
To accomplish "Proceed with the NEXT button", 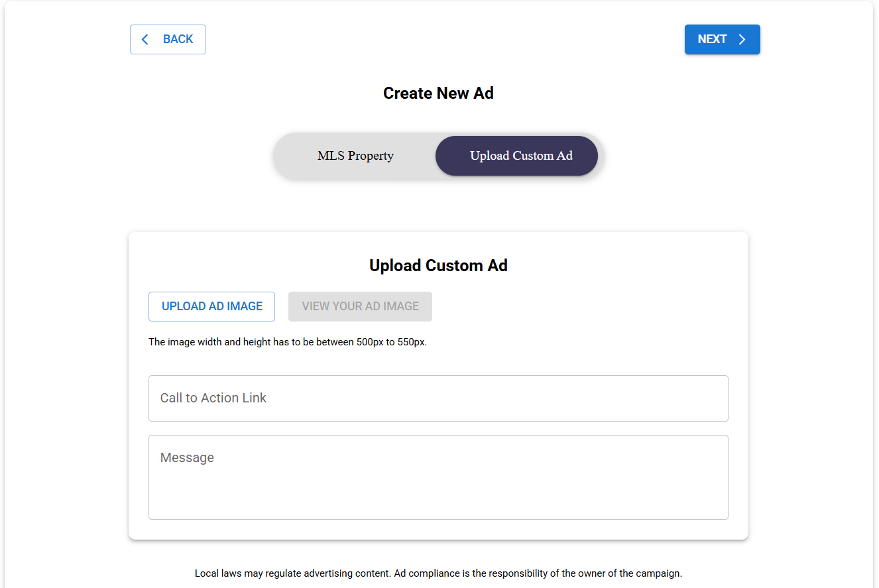I will click(x=722, y=40).
